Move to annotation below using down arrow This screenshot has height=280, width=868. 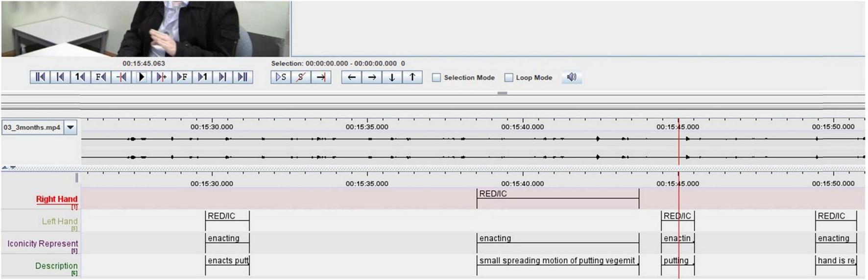pos(392,77)
